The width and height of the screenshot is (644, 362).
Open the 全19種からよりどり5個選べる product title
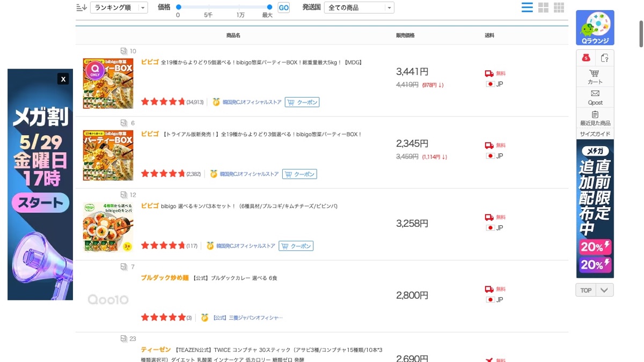[x=261, y=62]
